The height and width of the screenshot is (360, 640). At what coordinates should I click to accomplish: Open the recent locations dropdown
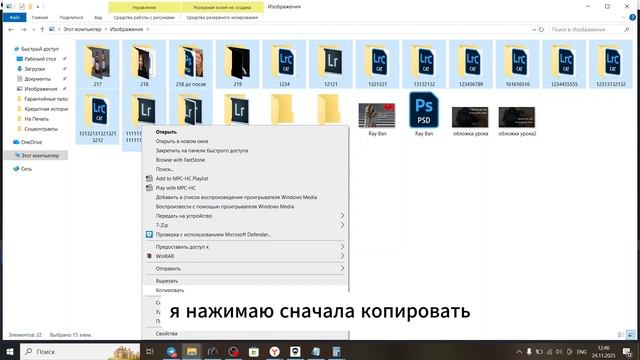pos(34,29)
